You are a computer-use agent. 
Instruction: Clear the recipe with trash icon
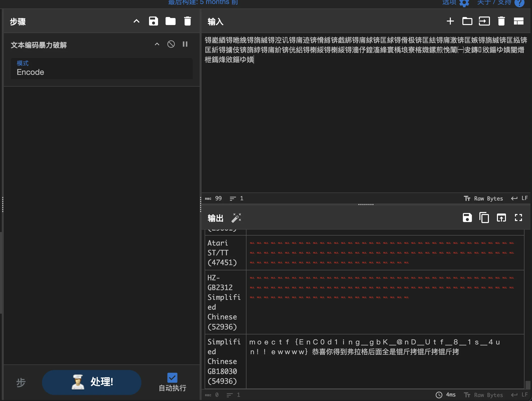187,21
